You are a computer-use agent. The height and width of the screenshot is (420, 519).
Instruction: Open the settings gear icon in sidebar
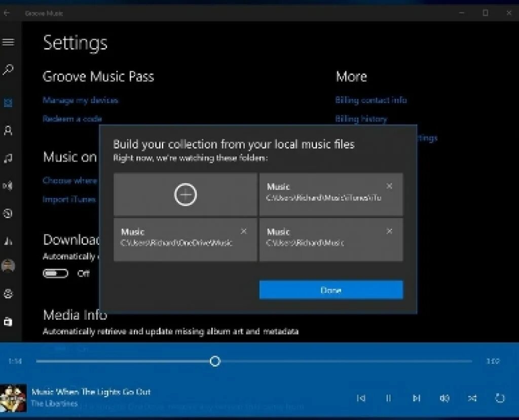(x=8, y=293)
